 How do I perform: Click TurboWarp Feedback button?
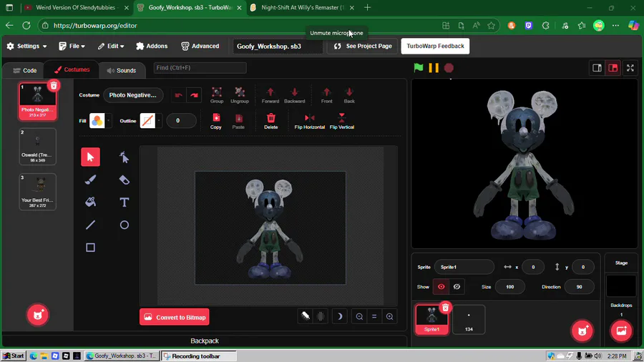(435, 46)
